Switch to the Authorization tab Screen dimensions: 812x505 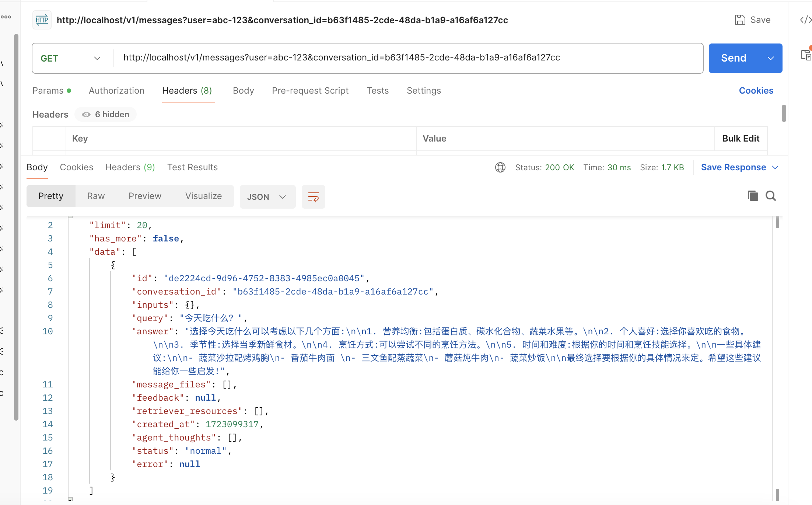click(x=116, y=91)
